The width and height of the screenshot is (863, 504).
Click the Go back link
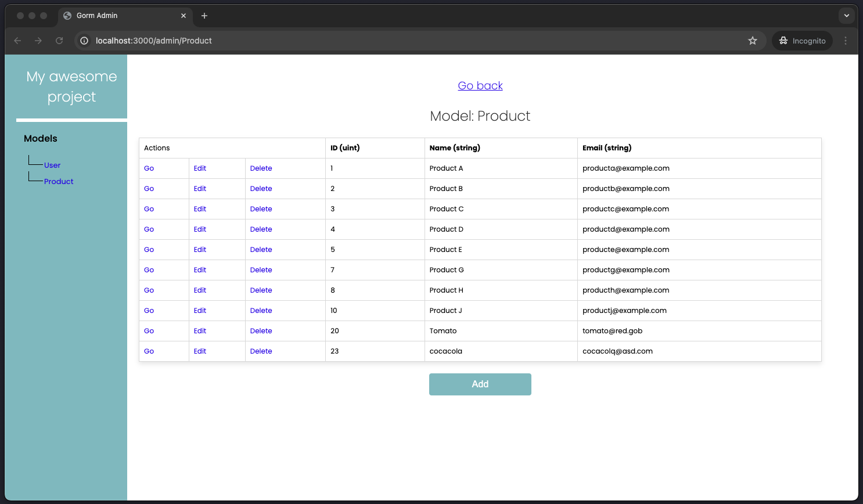point(480,85)
